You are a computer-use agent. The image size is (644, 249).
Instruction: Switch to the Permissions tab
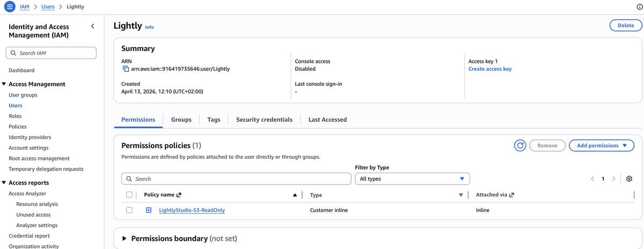[x=138, y=120]
